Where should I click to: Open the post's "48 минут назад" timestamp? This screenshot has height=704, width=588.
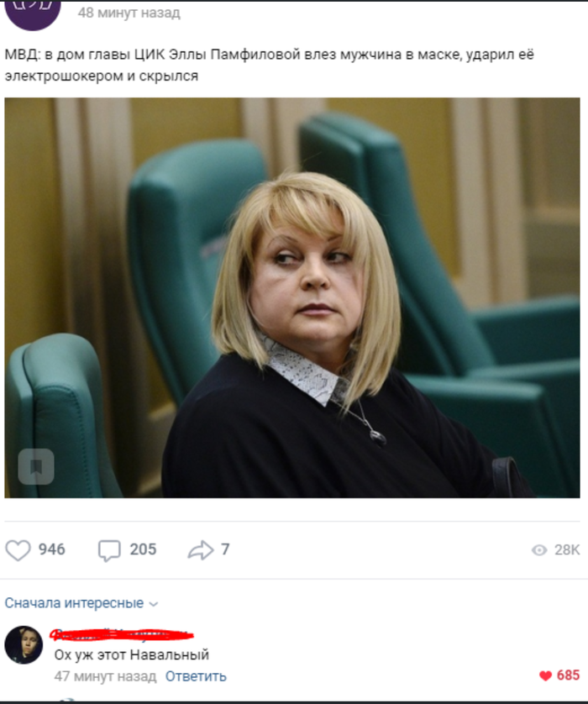click(x=129, y=13)
